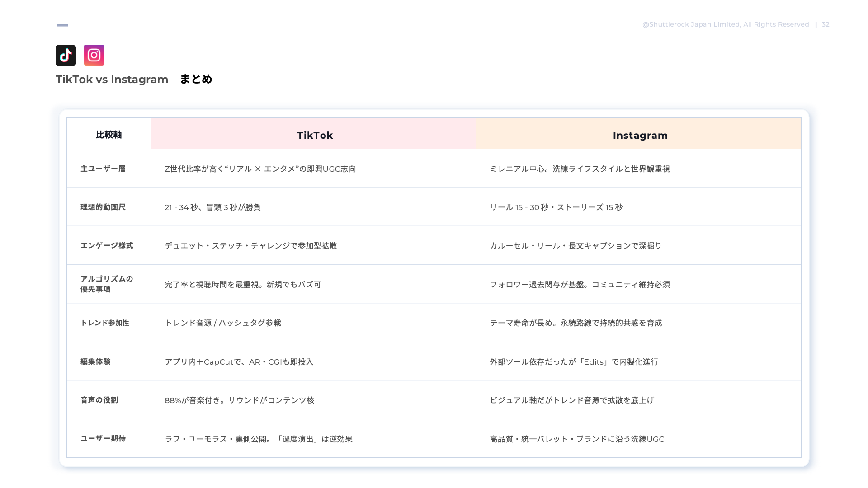This screenshot has height=488, width=868.
Task: Click the Instagram column header
Action: (x=640, y=135)
